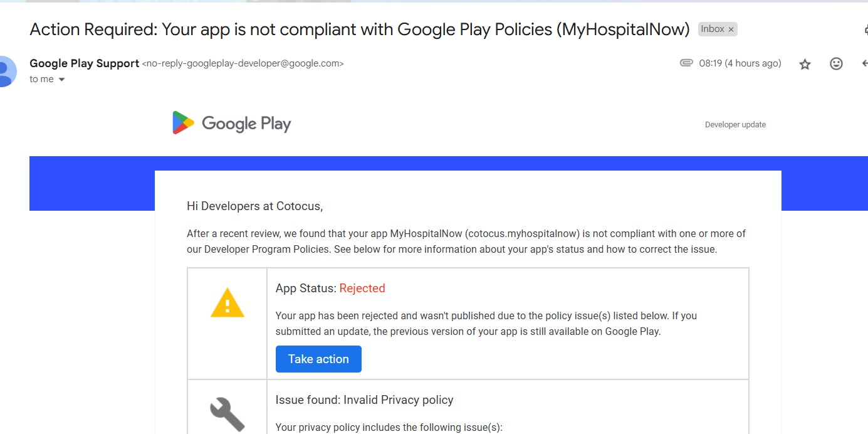Click the Google Play Support sender name
Image resolution: width=868 pixels, height=434 pixels.
[x=85, y=63]
